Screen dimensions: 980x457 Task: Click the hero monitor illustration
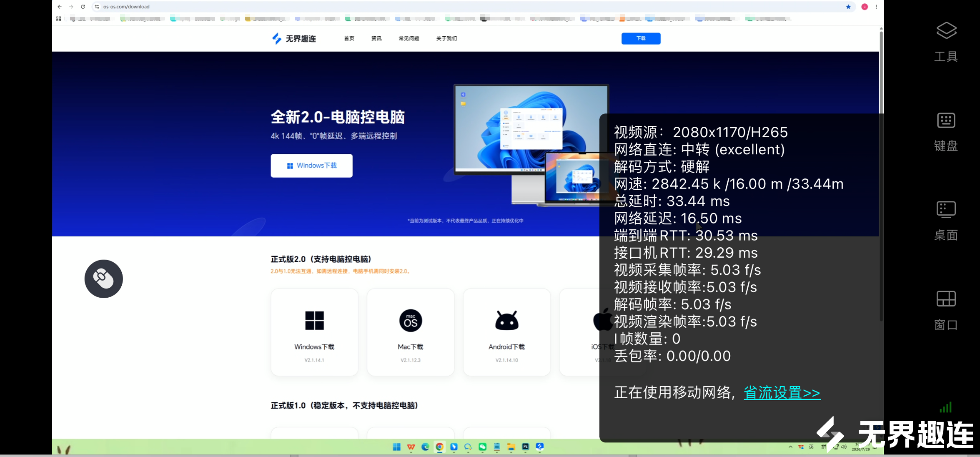530,144
